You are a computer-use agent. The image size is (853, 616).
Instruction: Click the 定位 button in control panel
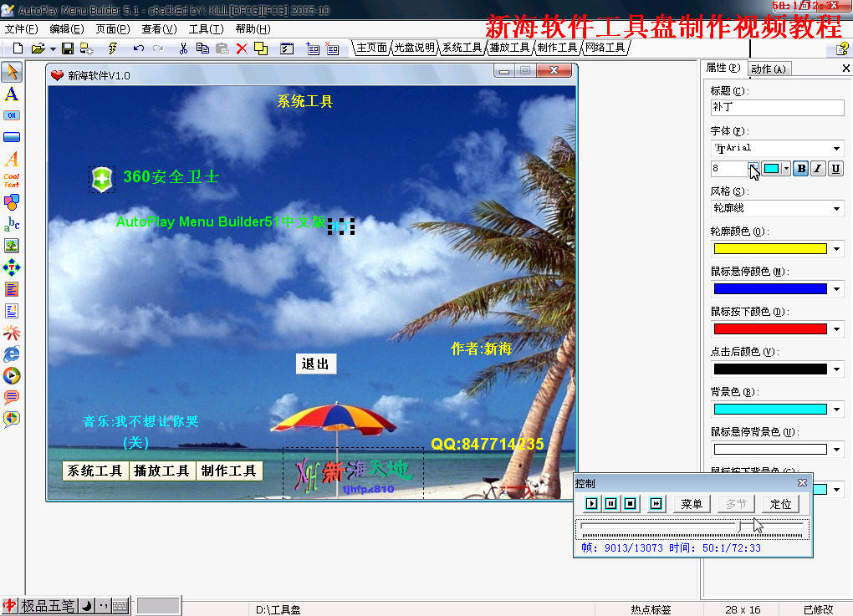(x=780, y=504)
